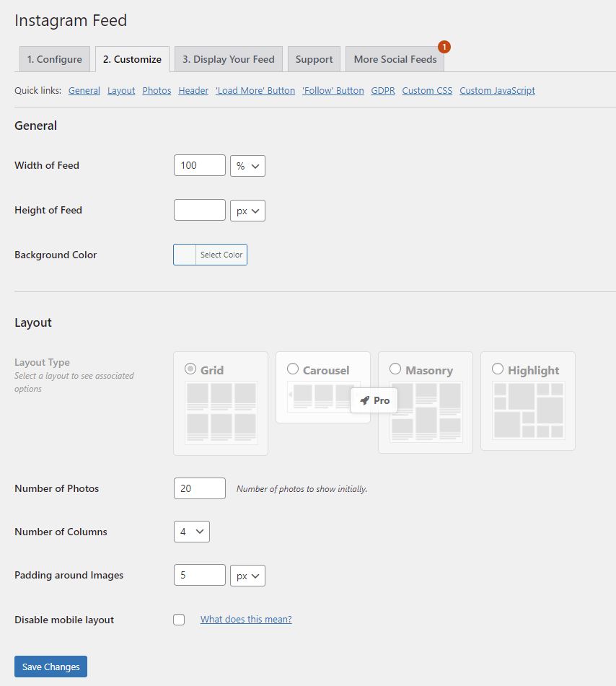Open the Width of Feed unit dropdown
The width and height of the screenshot is (616, 686).
pos(247,166)
